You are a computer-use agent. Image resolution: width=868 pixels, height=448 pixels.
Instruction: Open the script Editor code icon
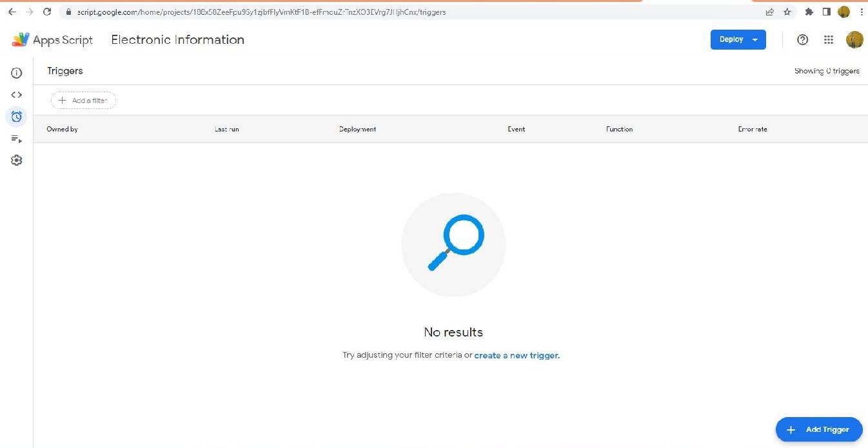point(17,95)
